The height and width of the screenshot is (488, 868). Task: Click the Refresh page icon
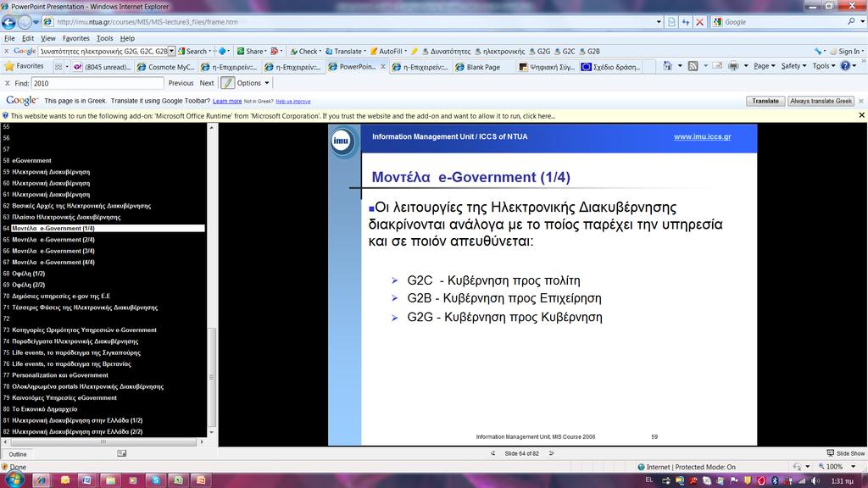point(686,22)
